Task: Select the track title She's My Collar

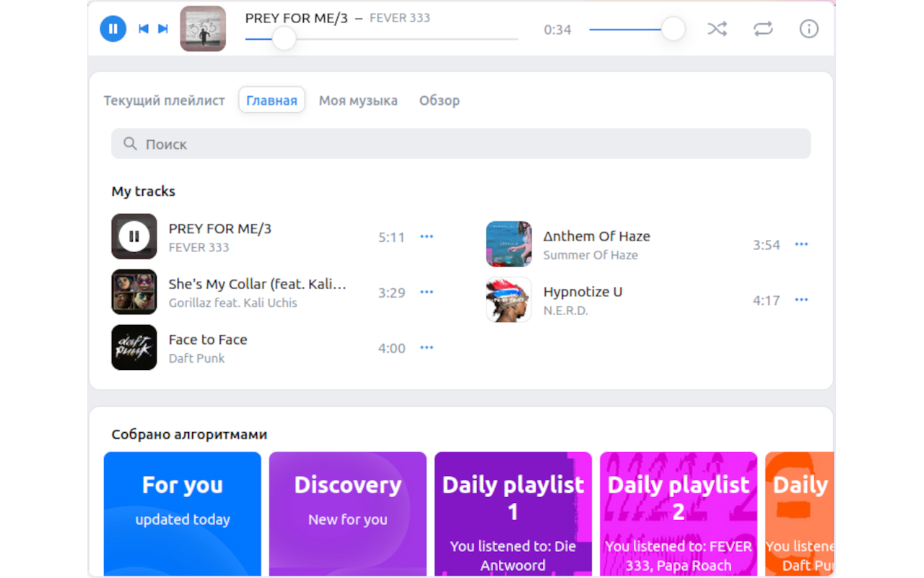Action: click(x=258, y=284)
